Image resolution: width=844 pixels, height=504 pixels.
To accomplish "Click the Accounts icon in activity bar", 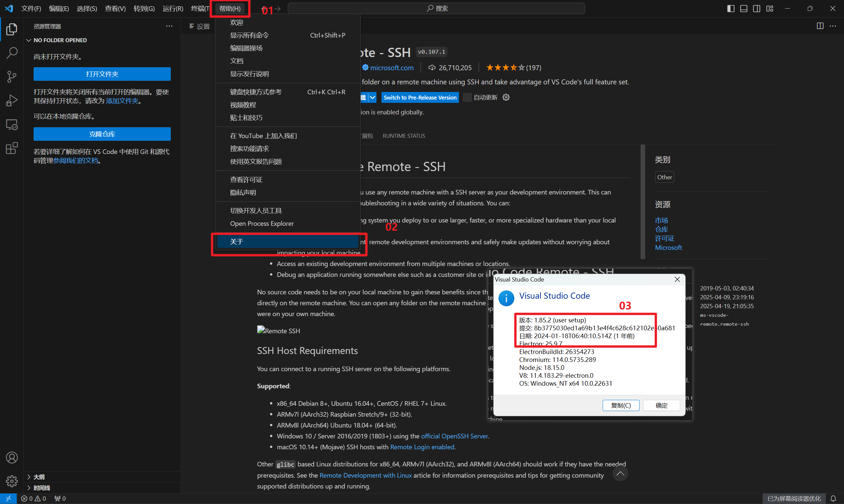I will 12,458.
